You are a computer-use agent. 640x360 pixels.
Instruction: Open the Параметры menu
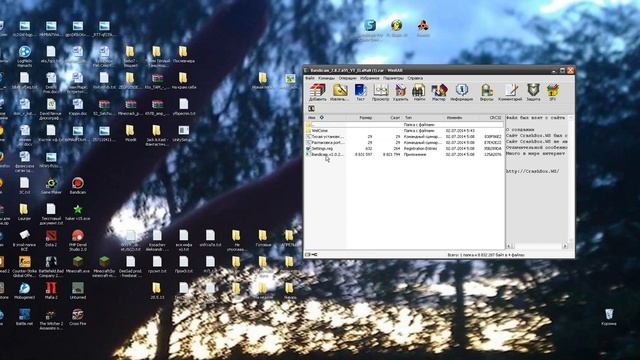[393, 78]
